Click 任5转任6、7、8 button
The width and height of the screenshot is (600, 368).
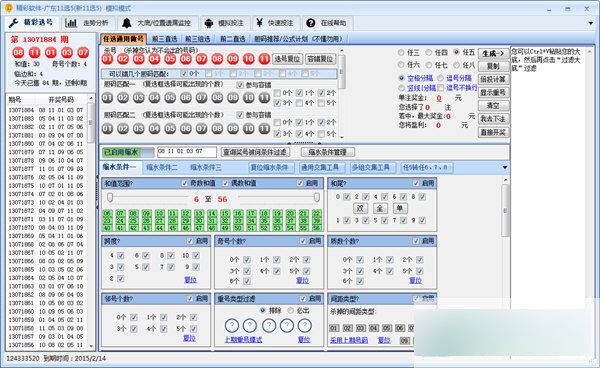[427, 167]
